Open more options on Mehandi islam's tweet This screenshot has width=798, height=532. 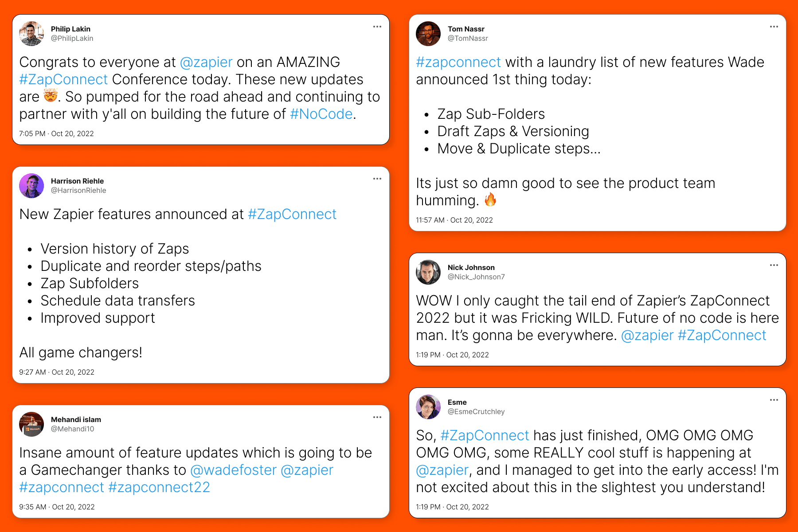coord(377,417)
